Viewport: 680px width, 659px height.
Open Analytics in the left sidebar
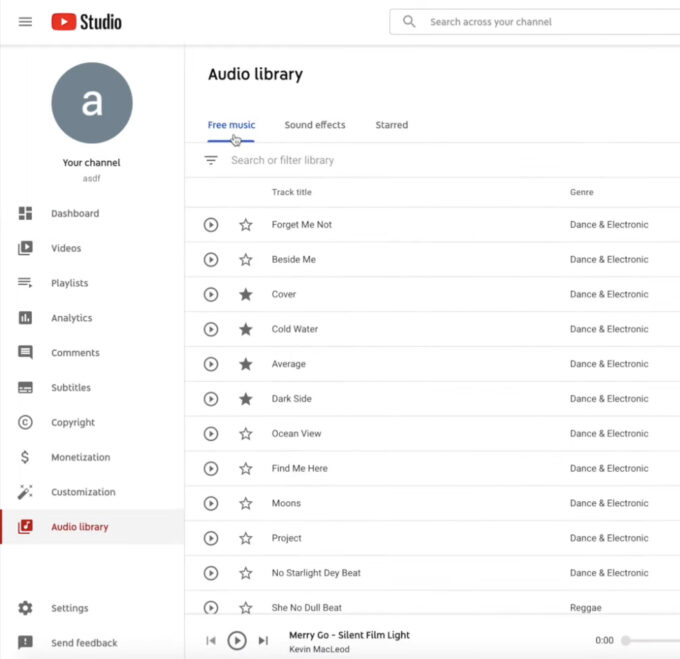[x=71, y=318]
